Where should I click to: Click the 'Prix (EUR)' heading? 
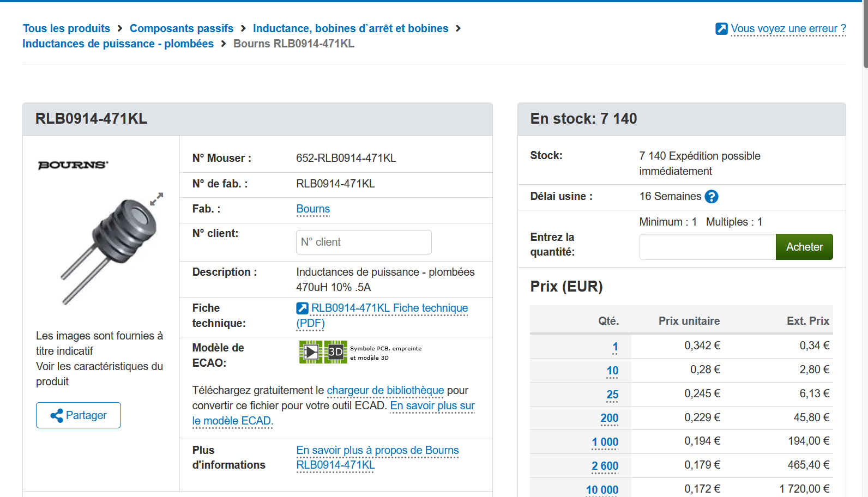point(566,287)
